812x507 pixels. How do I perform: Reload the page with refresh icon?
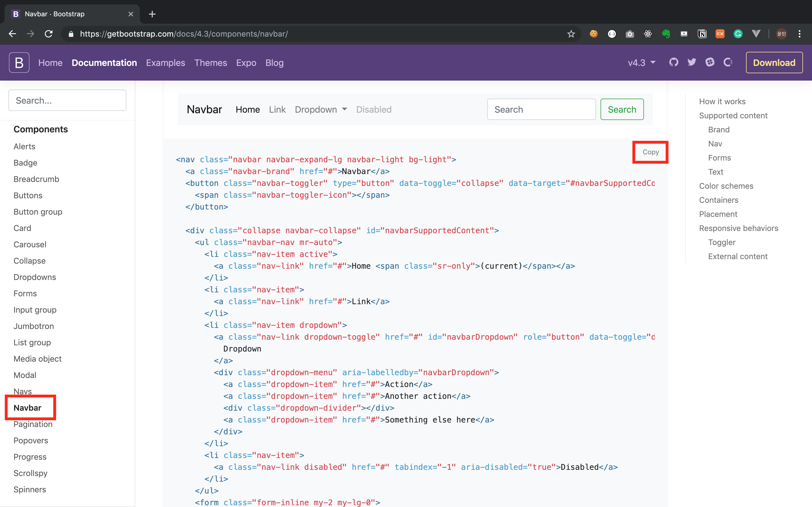[x=49, y=34]
